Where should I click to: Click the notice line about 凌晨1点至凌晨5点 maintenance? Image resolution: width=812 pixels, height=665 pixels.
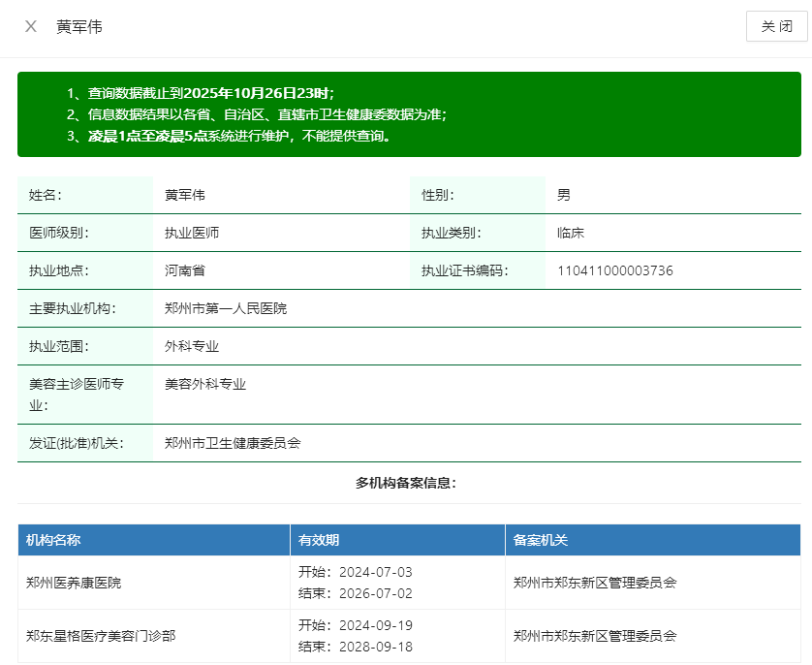[229, 136]
